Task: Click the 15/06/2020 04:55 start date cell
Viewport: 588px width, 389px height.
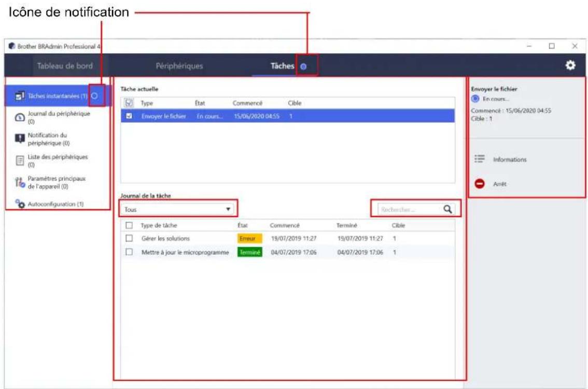Action: [x=257, y=116]
